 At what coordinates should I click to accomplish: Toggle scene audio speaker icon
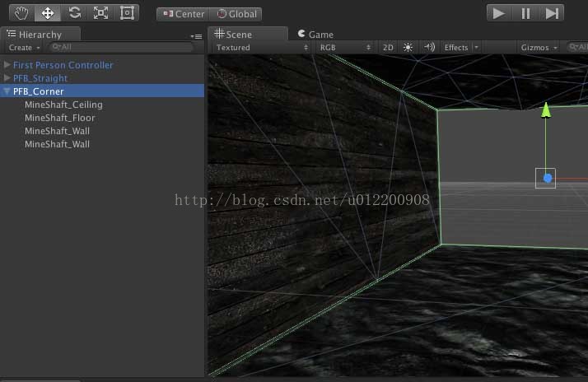coord(429,47)
